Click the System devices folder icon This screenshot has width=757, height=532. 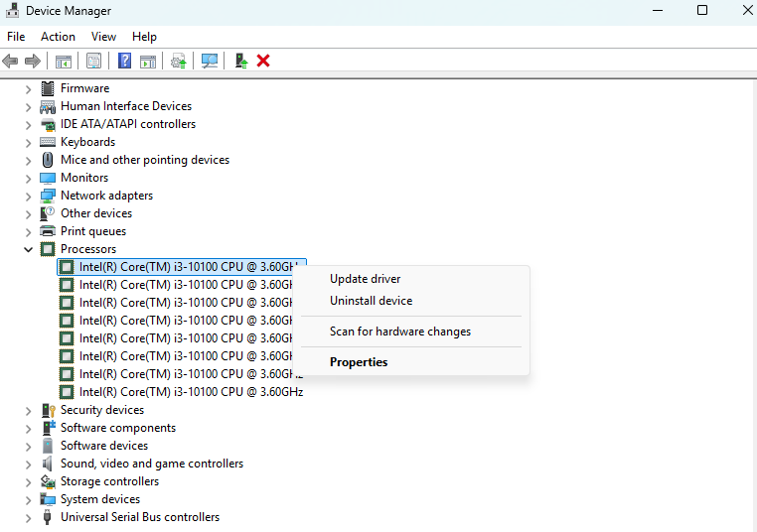(x=48, y=499)
